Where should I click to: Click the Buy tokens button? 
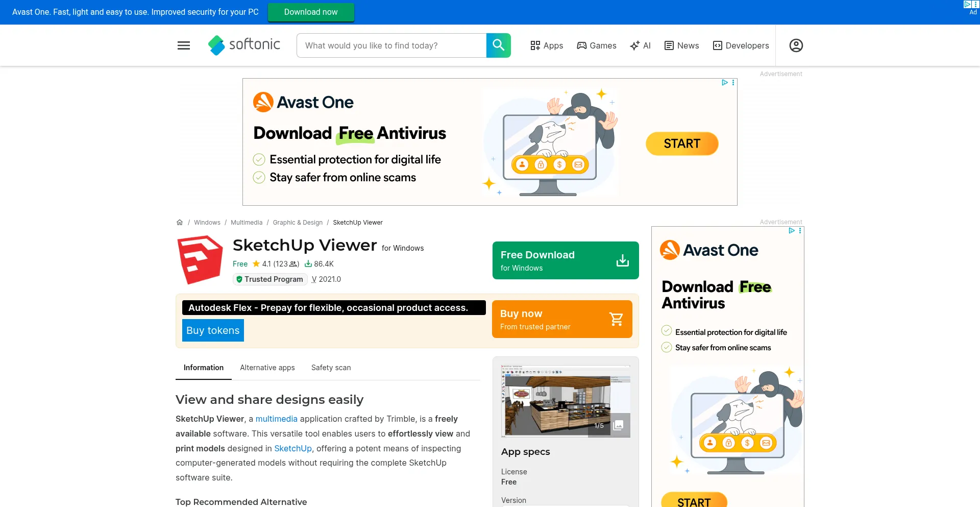(x=213, y=330)
